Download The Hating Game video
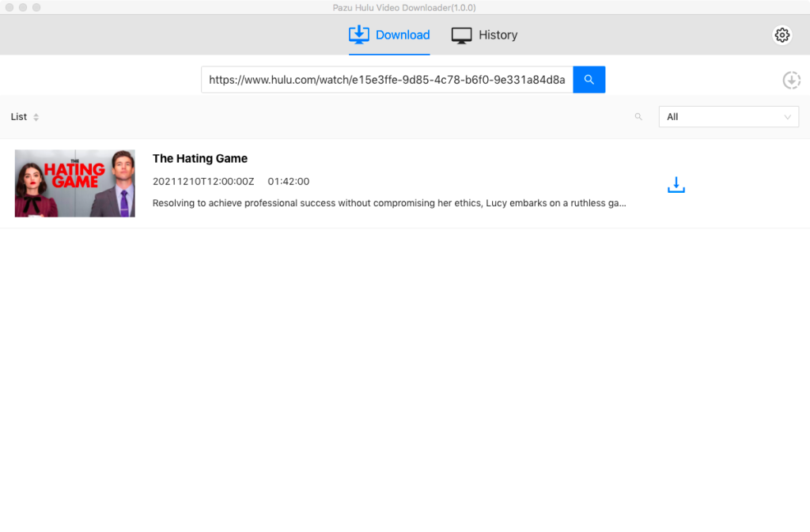 (x=676, y=185)
